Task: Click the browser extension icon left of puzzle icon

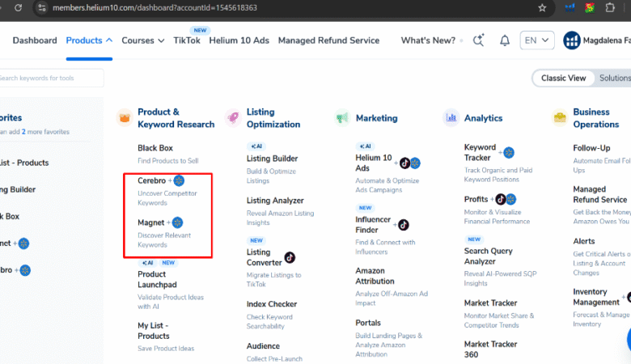Action: click(x=590, y=7)
